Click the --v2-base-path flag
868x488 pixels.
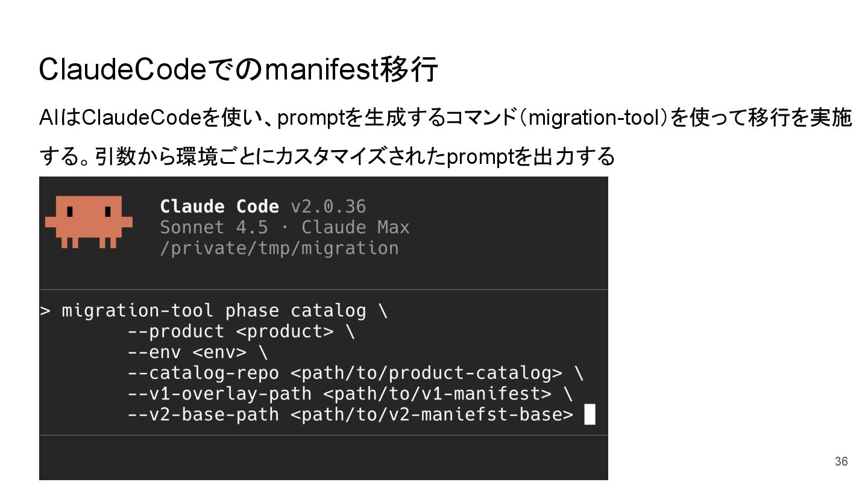[x=203, y=414]
